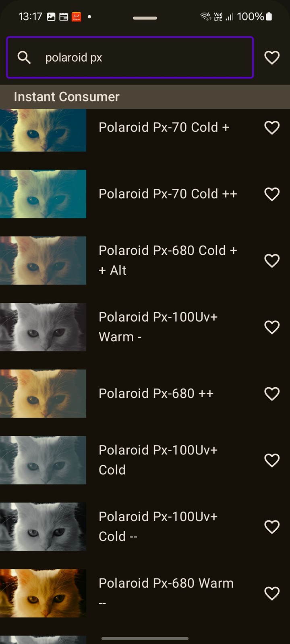This screenshot has height=644, width=290.
Task: Select Polaroid Px-70 Cold + label
Action: point(164,127)
